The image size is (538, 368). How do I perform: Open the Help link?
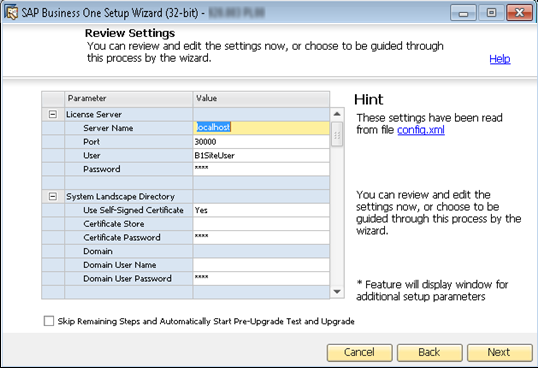(500, 59)
